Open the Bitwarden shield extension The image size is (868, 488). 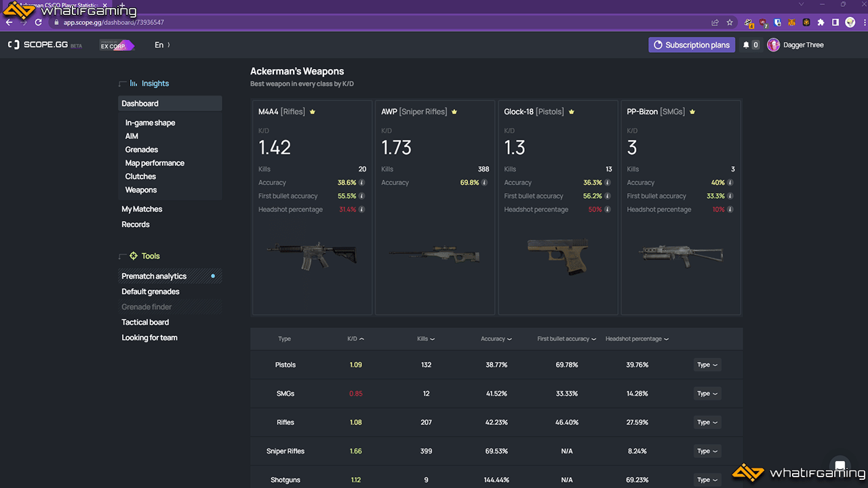778,22
